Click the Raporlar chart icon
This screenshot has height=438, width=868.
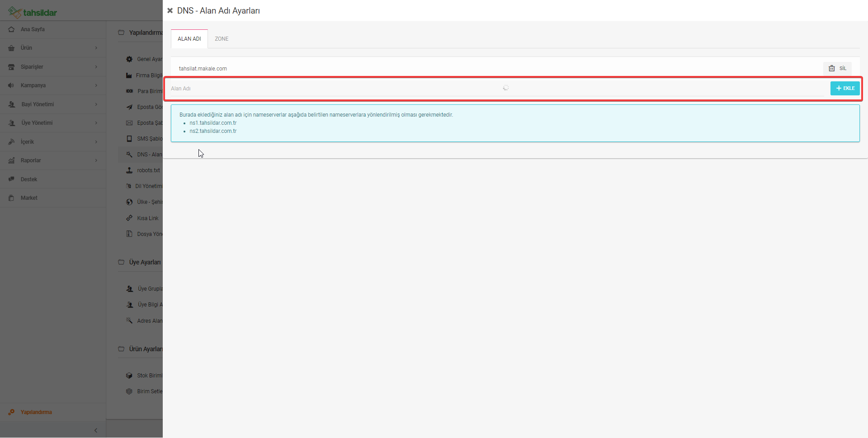pos(11,160)
